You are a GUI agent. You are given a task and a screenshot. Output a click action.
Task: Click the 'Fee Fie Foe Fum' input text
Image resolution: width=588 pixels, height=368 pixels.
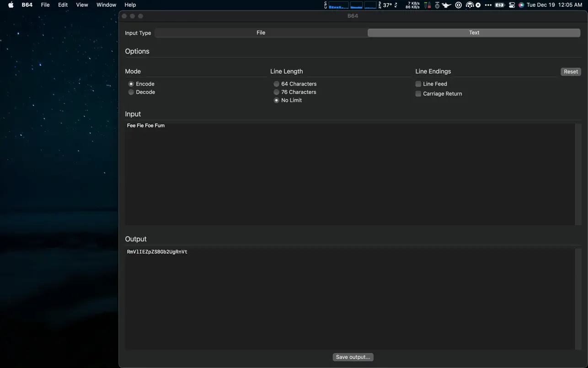tap(146, 125)
